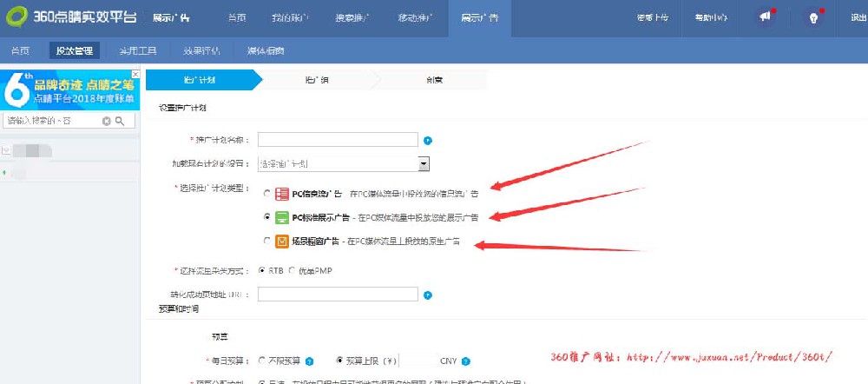
Task: Open 展示广告 tab in top navigation
Action: [479, 18]
